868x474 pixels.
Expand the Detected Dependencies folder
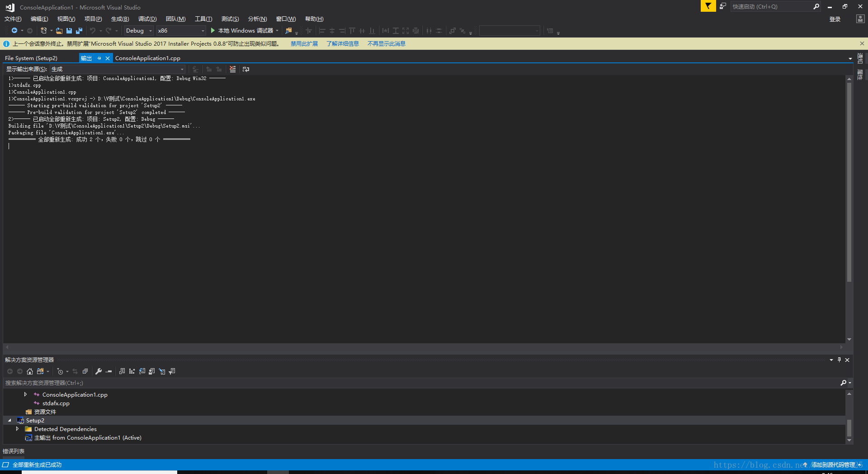[17, 429]
